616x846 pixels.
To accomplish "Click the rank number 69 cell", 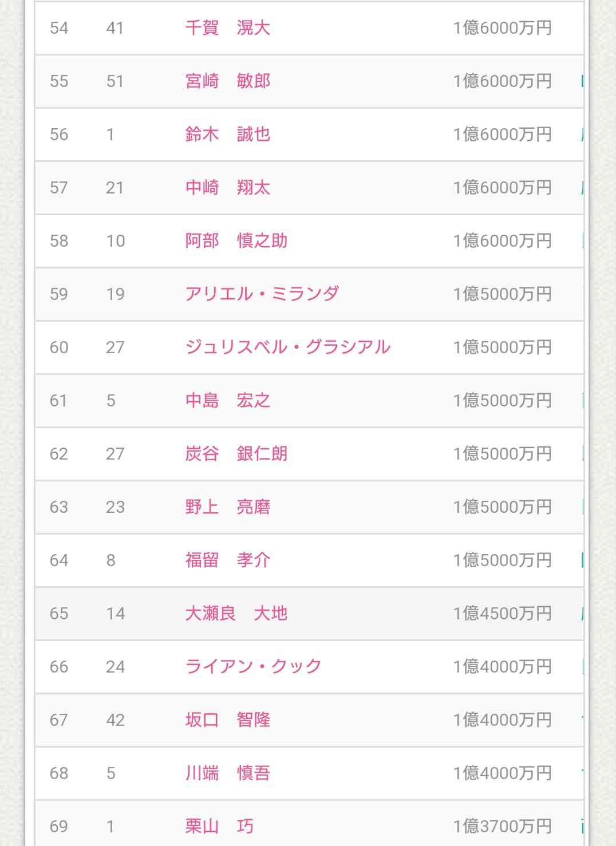I will [59, 827].
